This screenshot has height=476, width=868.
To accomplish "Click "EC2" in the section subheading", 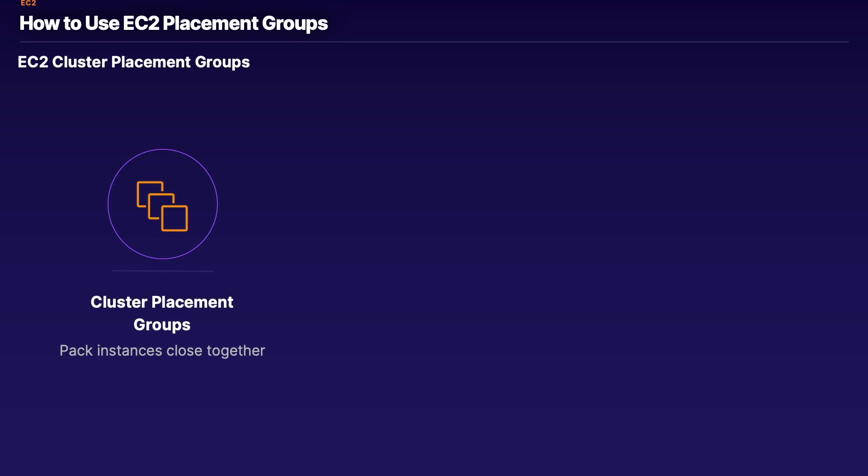I will [x=33, y=62].
